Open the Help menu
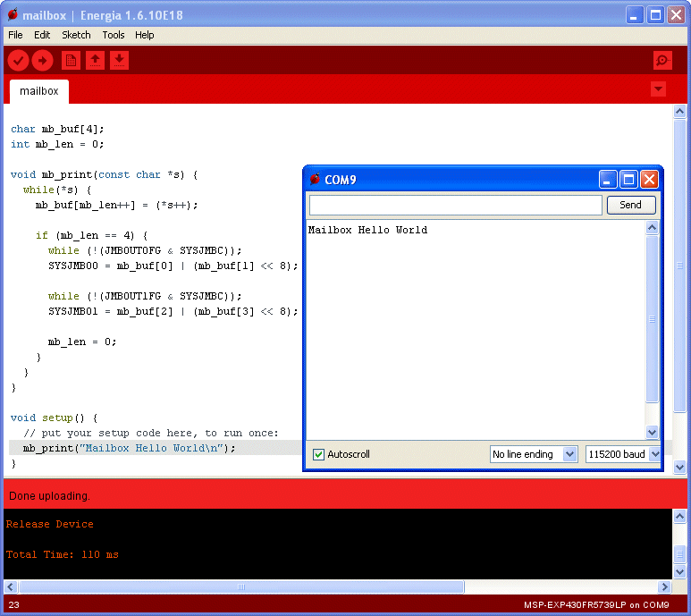The height and width of the screenshot is (616, 691). (144, 35)
